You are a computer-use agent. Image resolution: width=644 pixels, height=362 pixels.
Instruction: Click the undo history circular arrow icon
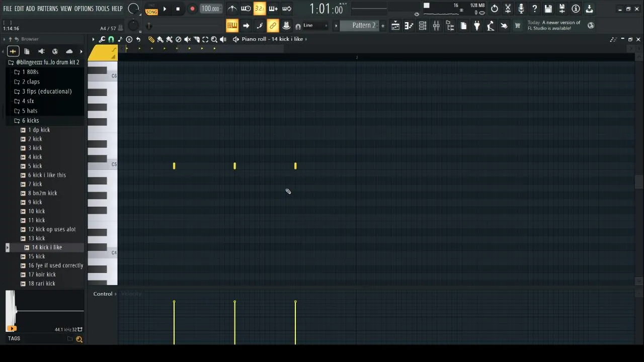point(495,9)
